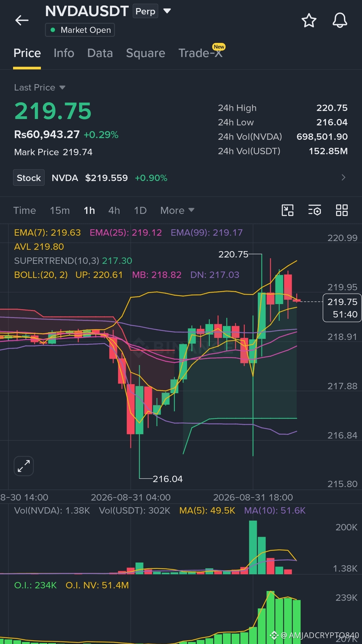Switch to the Info tab
Viewport: 362px width, 644px height.
pos(64,53)
